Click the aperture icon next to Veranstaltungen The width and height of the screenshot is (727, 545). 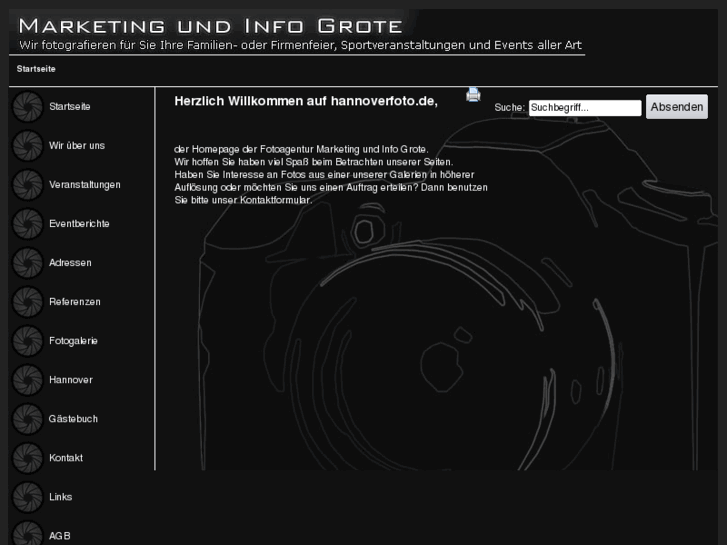click(x=27, y=185)
